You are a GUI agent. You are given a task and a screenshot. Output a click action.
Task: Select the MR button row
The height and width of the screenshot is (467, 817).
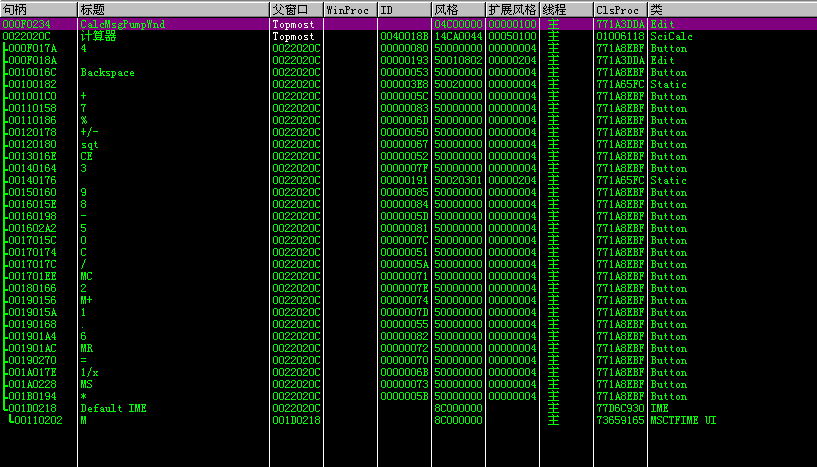pyautogui.click(x=87, y=348)
